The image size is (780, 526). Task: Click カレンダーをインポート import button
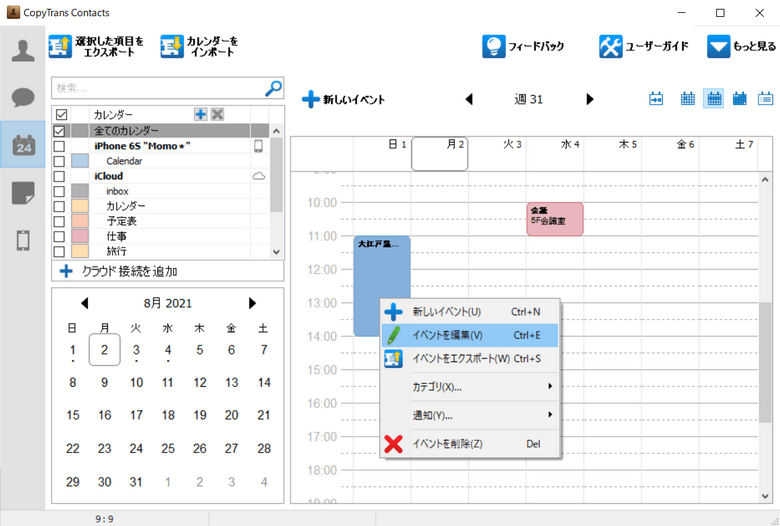199,46
